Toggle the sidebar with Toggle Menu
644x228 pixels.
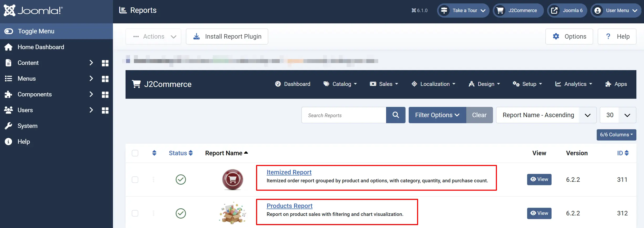tap(56, 31)
